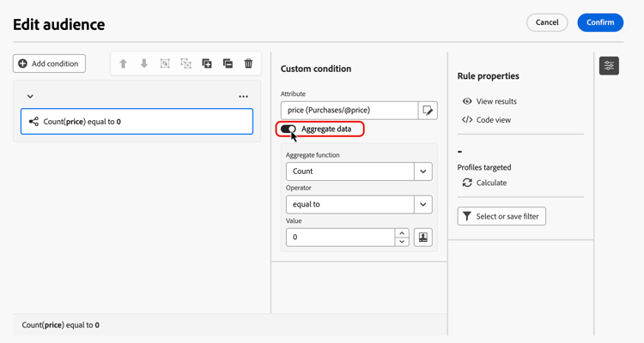This screenshot has width=644, height=343.
Task: Delete selected condition with the trash icon
Action: click(x=249, y=63)
